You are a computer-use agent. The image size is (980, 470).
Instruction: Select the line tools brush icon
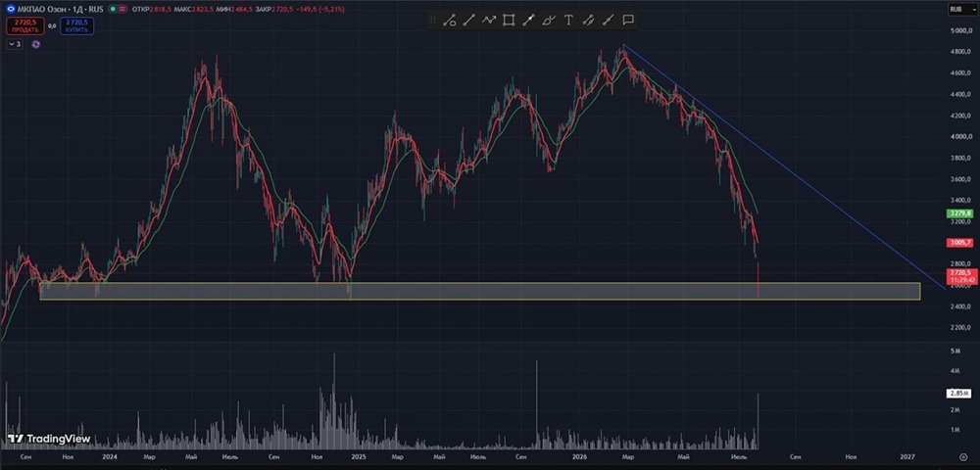(449, 21)
